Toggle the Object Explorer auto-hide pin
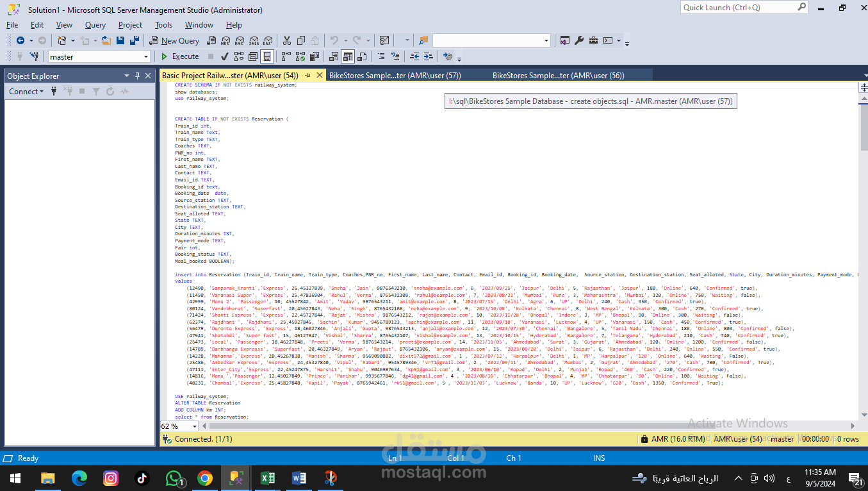 [x=137, y=76]
